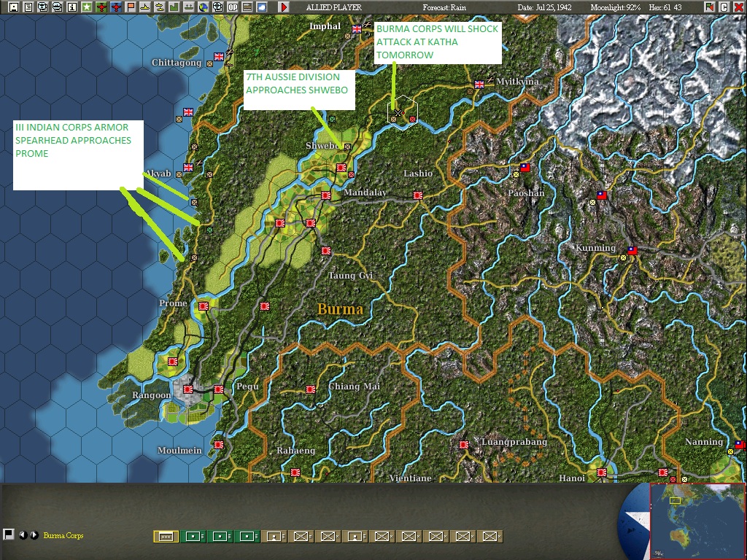Select the yellow-highlighted XXX corps HQ unit icon
747x560 pixels.
click(x=166, y=537)
